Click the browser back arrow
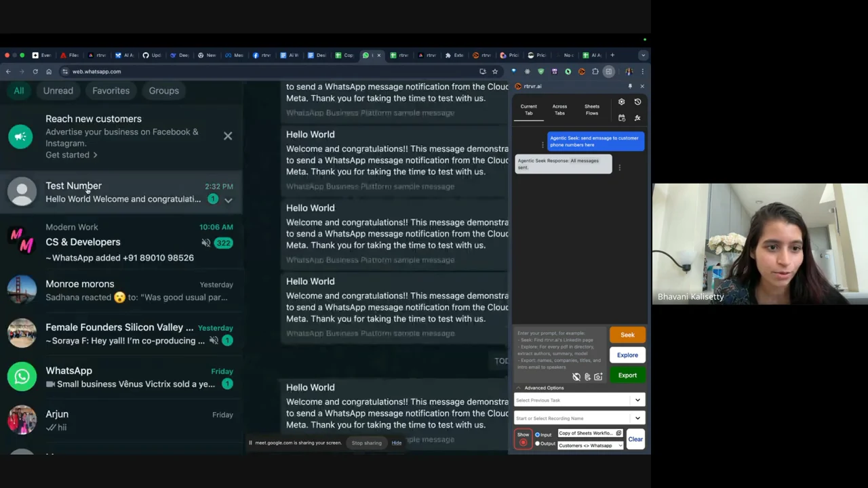The image size is (868, 488). point(8,71)
